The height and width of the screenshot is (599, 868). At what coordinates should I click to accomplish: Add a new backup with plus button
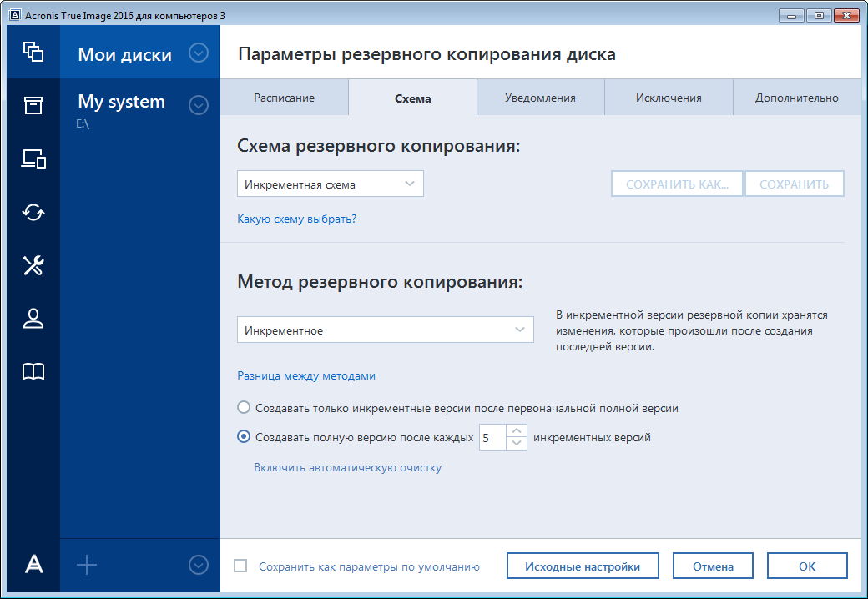pos(86,564)
